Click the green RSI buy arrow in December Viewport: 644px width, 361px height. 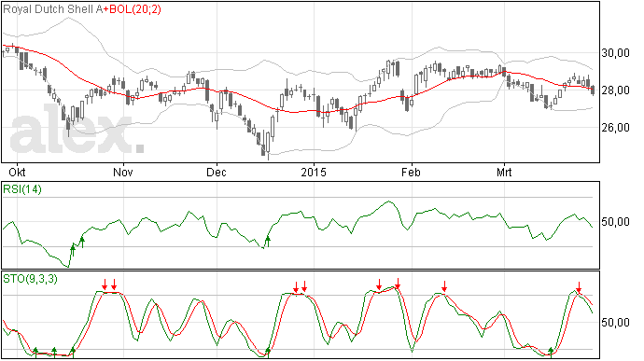coord(268,242)
